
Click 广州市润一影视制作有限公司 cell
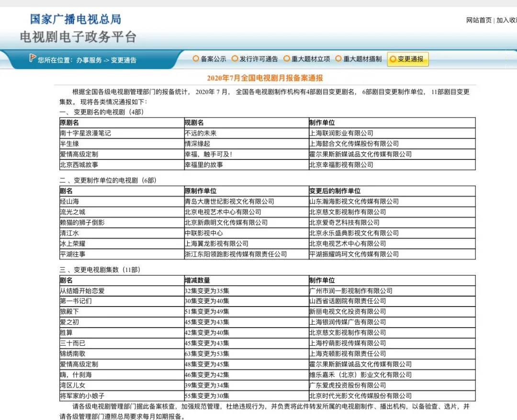392,291
